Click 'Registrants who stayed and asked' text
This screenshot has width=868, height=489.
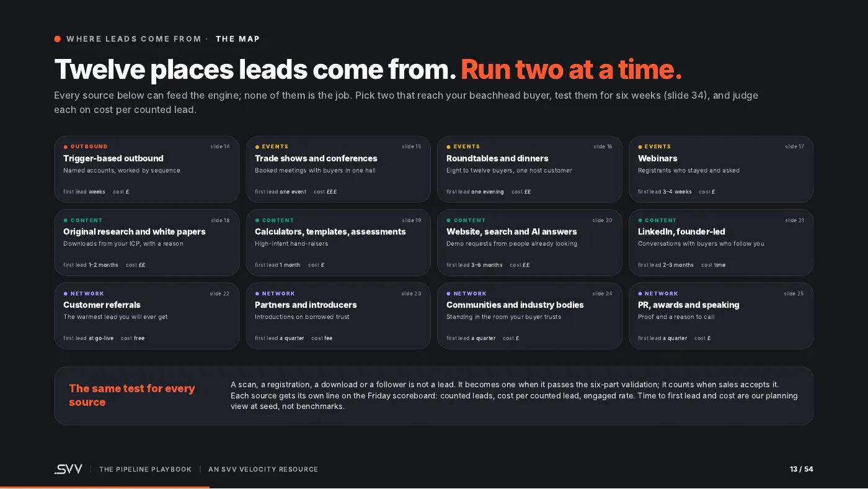pyautogui.click(x=689, y=171)
